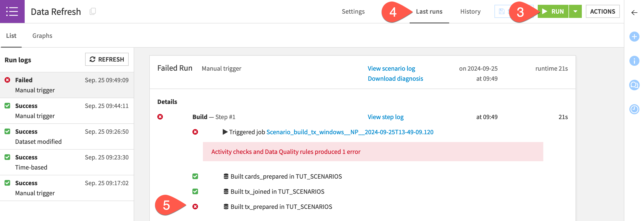Select the Success run from 09:44:11

point(67,111)
